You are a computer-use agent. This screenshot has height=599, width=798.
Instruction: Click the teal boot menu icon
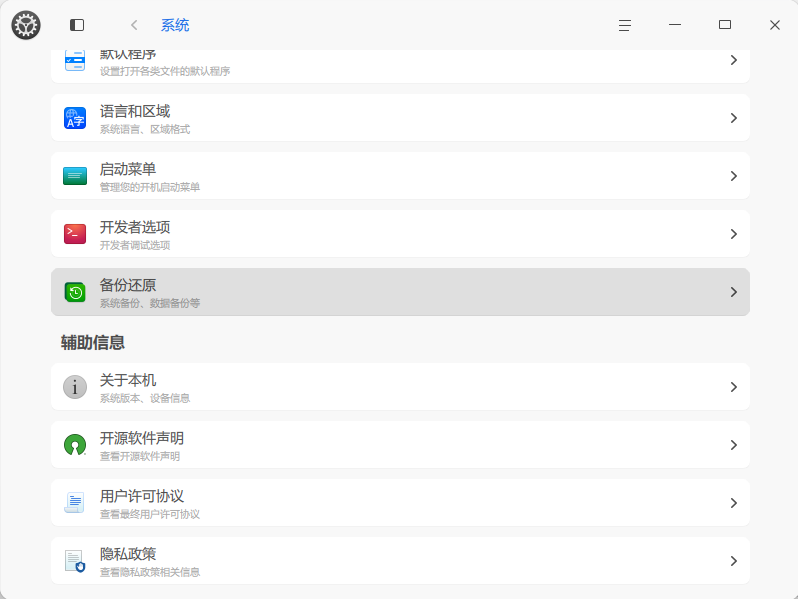click(75, 176)
